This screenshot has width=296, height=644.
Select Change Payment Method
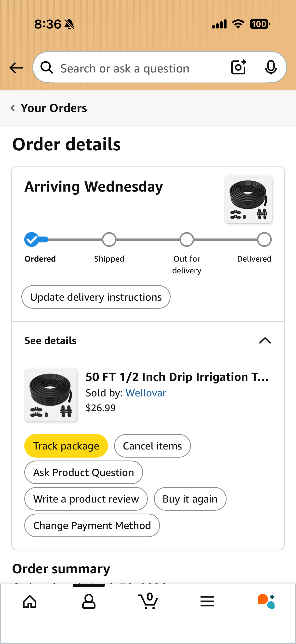click(92, 526)
